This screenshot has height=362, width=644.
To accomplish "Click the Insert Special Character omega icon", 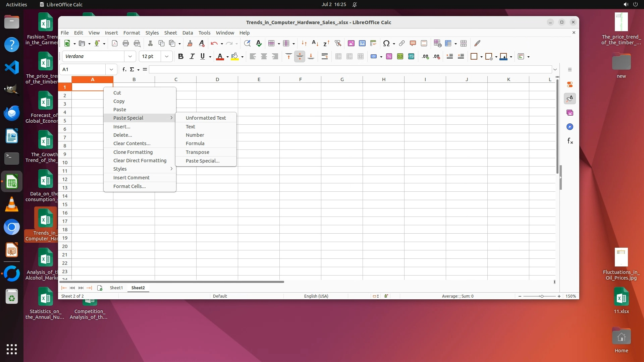I will [386, 43].
